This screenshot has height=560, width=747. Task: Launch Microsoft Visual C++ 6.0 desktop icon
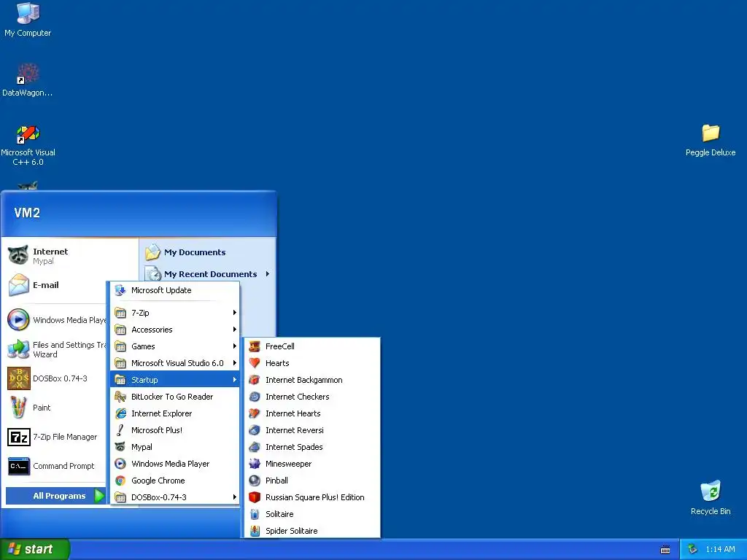tap(28, 134)
